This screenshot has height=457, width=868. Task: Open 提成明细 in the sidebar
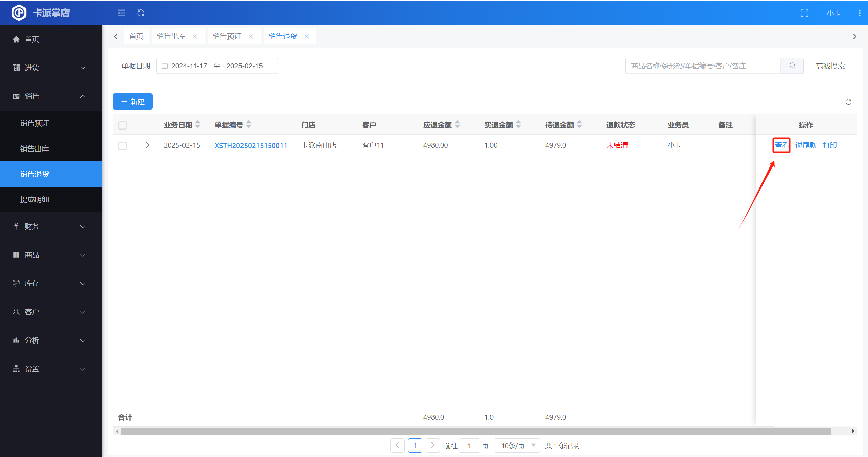35,199
